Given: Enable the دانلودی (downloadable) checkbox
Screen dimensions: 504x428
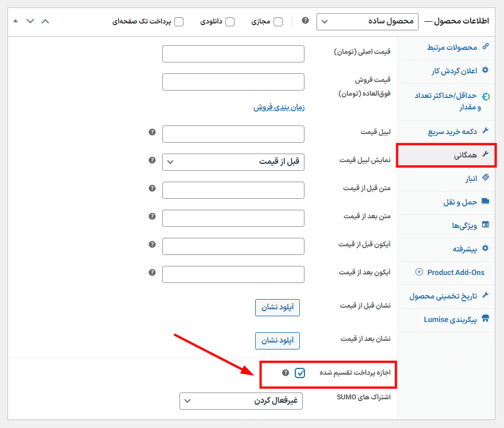Looking at the screenshot, I should (230, 22).
